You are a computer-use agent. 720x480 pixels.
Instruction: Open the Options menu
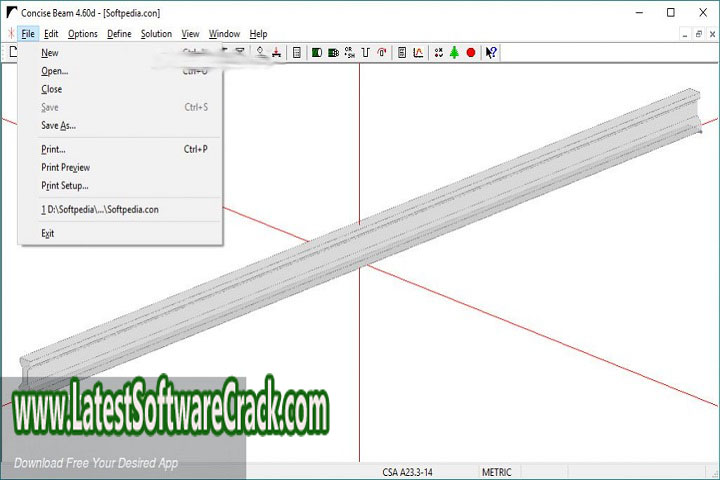pyautogui.click(x=83, y=34)
